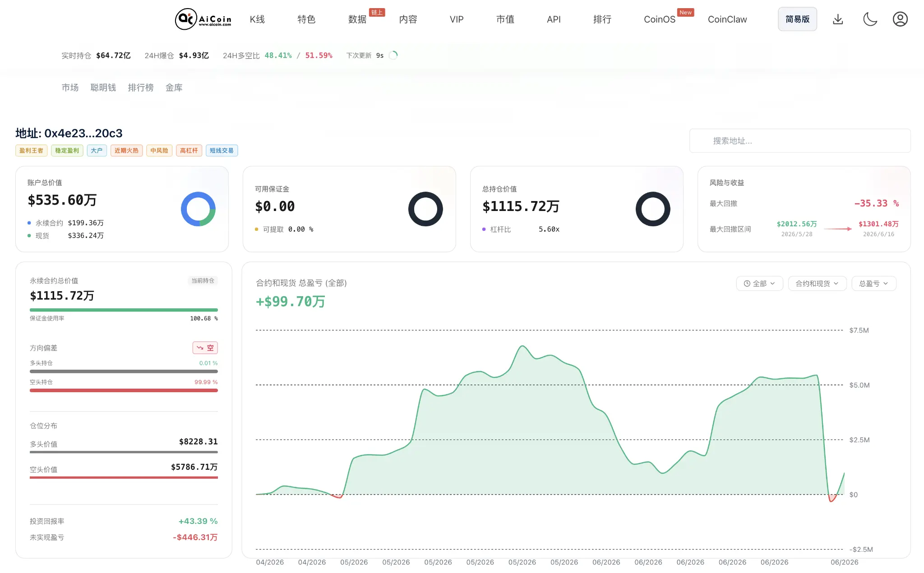Click the download icon in header

tap(838, 19)
